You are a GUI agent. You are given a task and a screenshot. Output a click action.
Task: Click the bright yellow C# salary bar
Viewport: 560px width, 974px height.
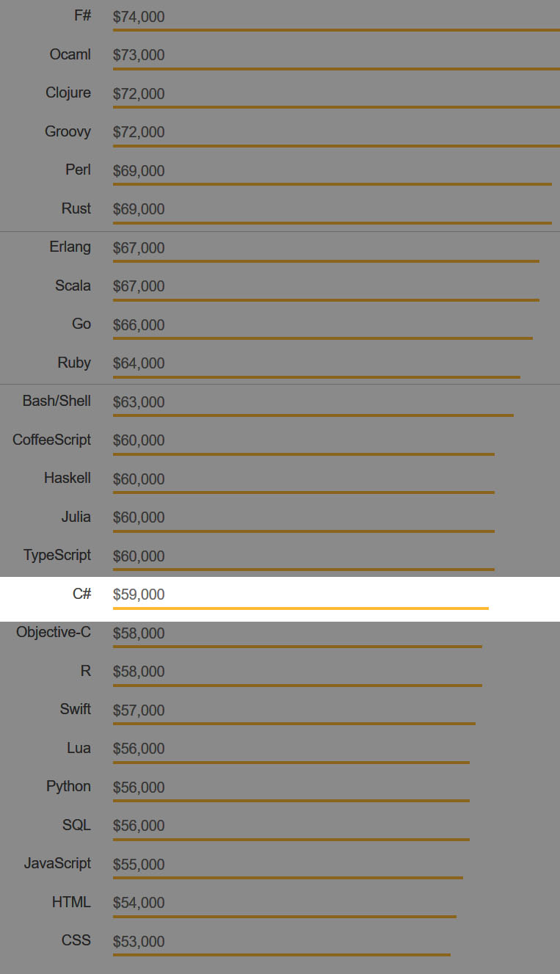point(300,608)
